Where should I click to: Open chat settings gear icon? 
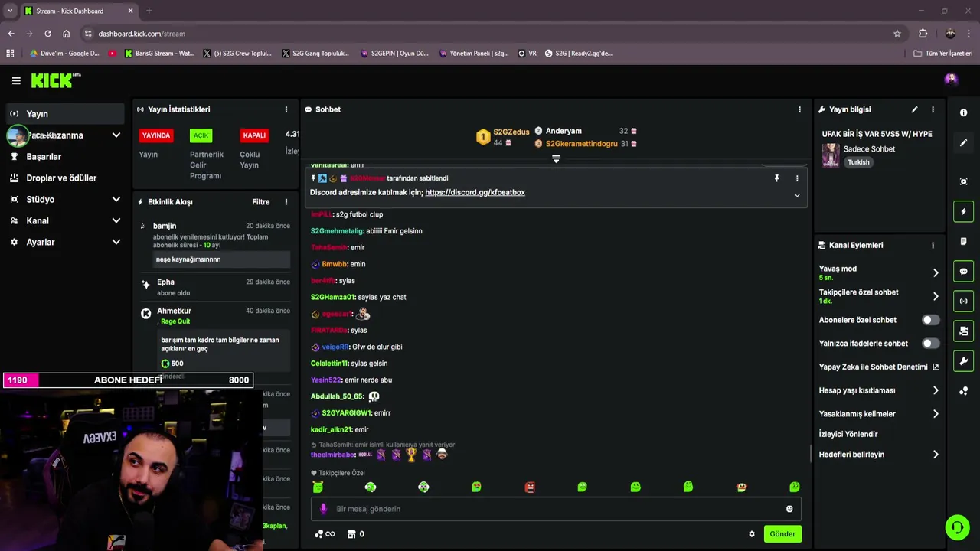click(751, 534)
